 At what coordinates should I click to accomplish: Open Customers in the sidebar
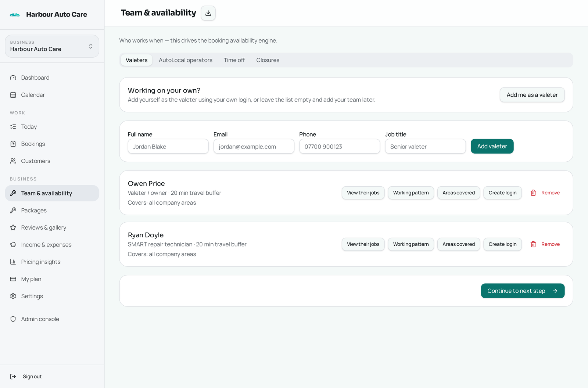tap(52, 161)
